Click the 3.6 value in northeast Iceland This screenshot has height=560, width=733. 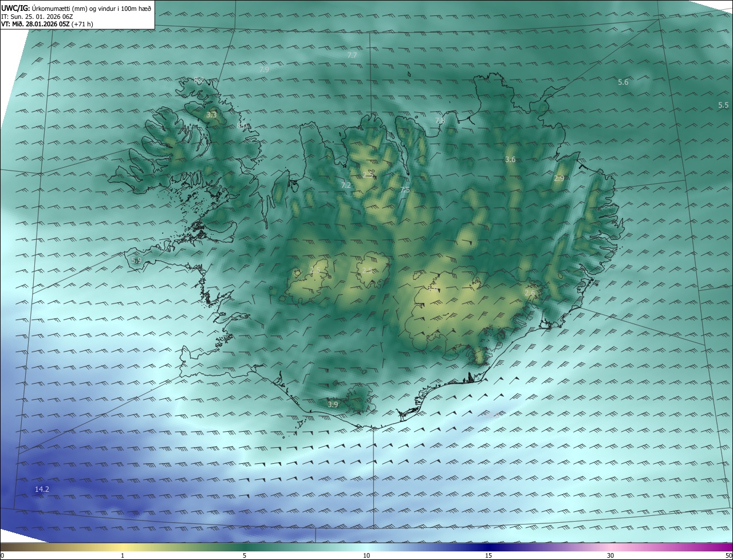(x=510, y=159)
